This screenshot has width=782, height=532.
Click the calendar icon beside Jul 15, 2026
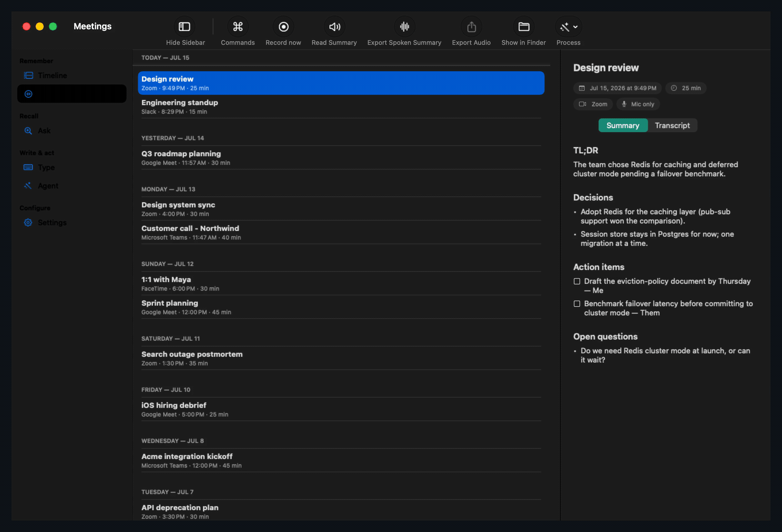click(x=582, y=88)
